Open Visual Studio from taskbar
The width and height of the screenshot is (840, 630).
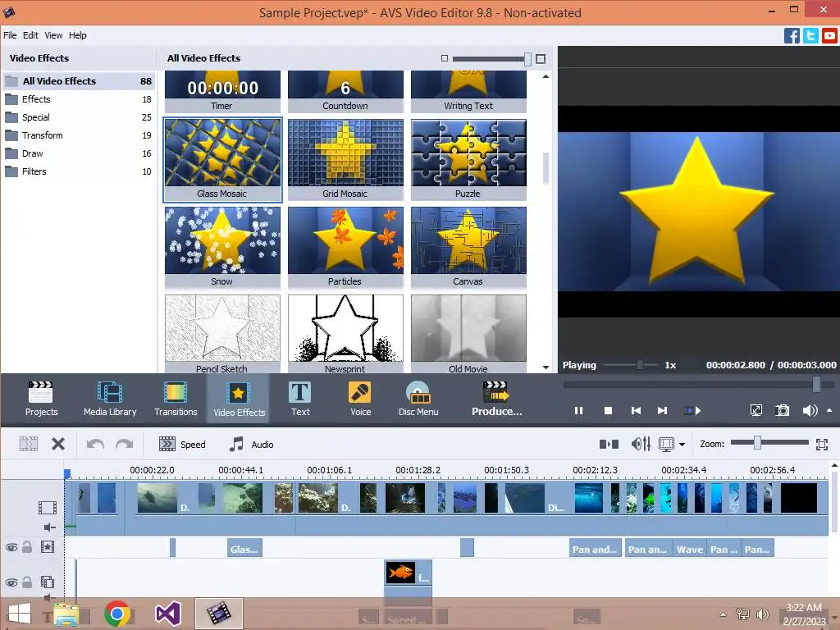(x=167, y=614)
